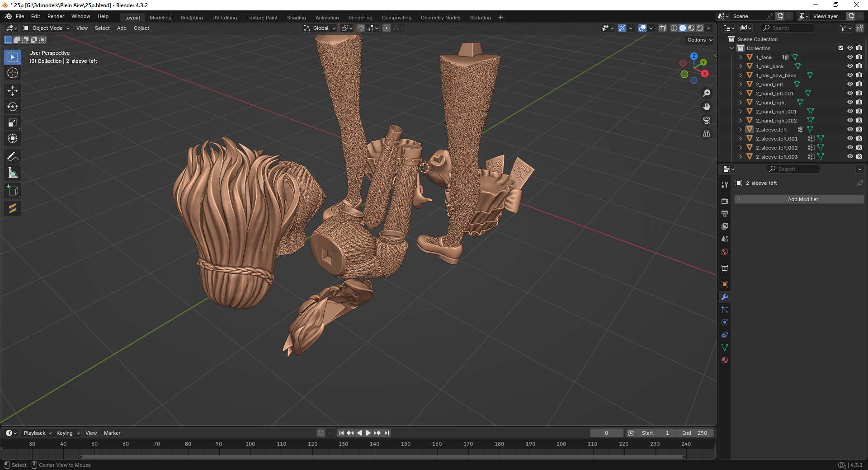Select the 3D Cursor tool
The height and width of the screenshot is (470, 868).
(x=13, y=73)
